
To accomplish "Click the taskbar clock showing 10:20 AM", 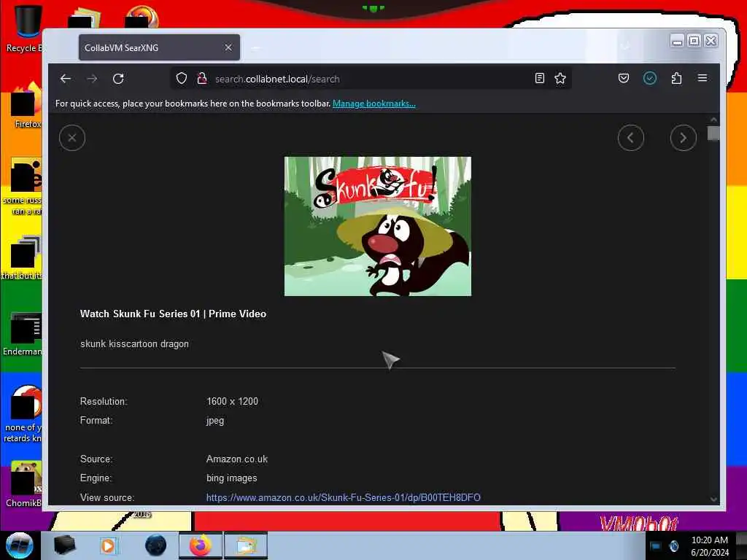I will coord(709,545).
